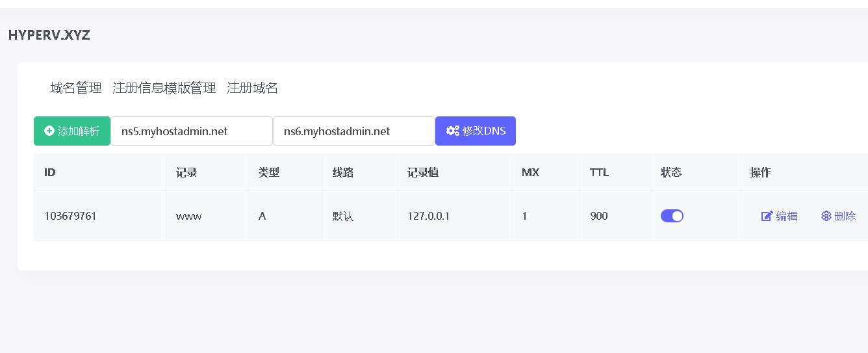Toggle the 状态 switch for www record
868x353 pixels.
tap(672, 216)
